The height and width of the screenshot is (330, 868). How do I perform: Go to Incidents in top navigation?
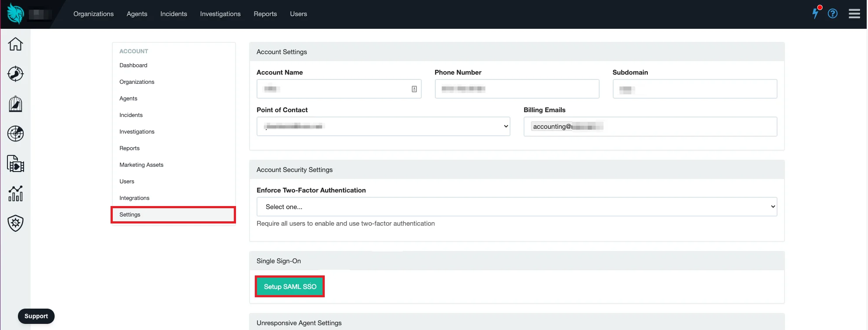(174, 14)
